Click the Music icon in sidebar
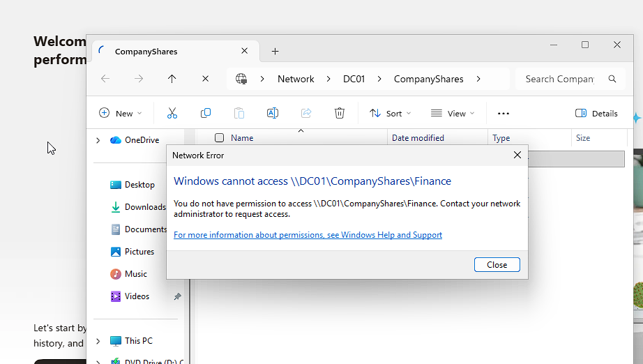The height and width of the screenshot is (364, 643). click(x=116, y=274)
